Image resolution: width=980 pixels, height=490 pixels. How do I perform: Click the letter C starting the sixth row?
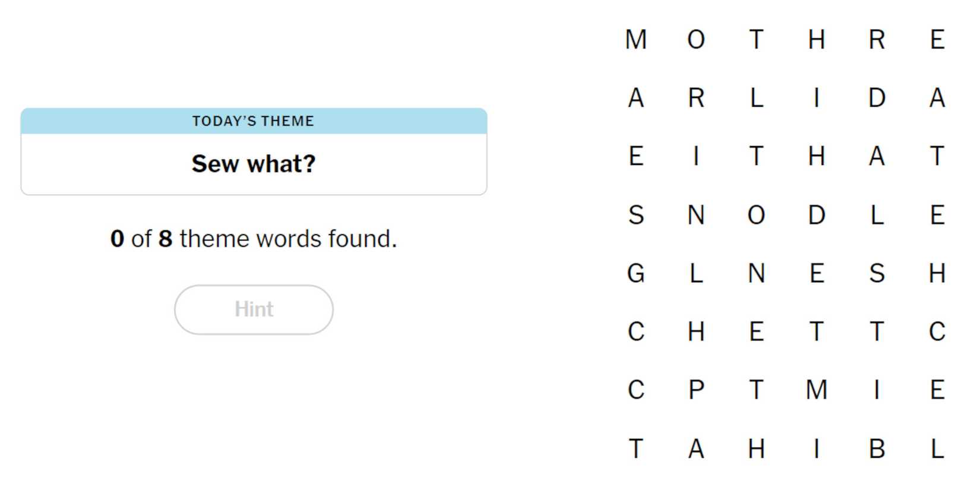tap(636, 333)
